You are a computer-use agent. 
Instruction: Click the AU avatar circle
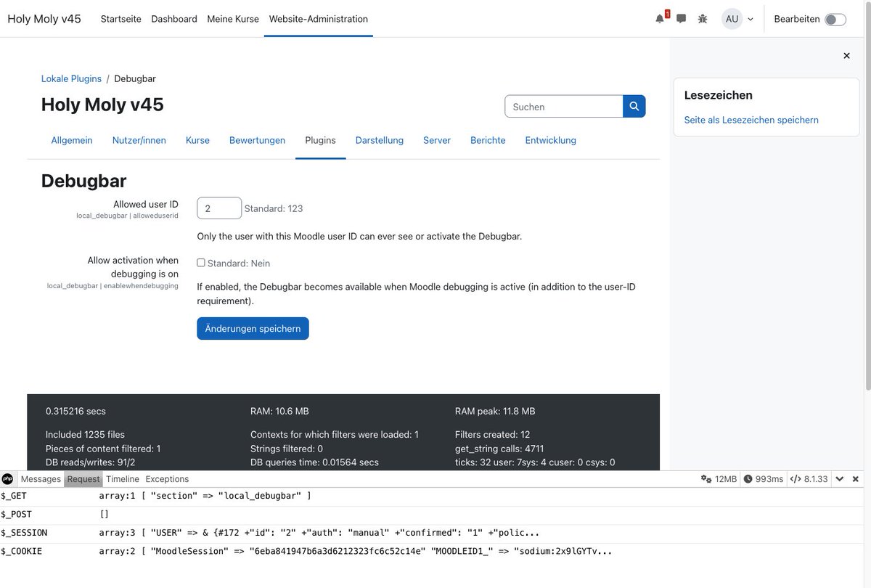point(731,19)
